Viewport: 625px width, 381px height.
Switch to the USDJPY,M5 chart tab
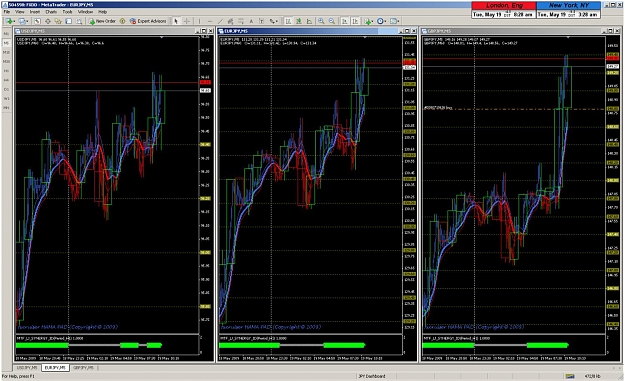click(27, 367)
